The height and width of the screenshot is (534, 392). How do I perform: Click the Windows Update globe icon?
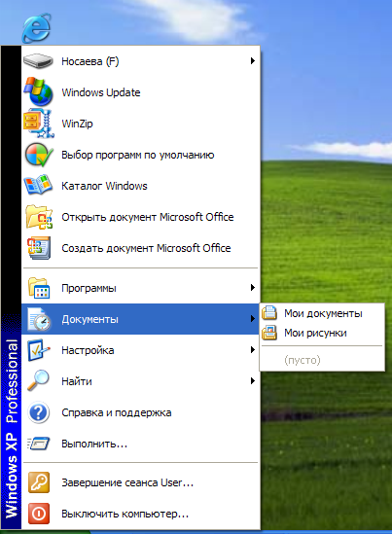tap(39, 92)
